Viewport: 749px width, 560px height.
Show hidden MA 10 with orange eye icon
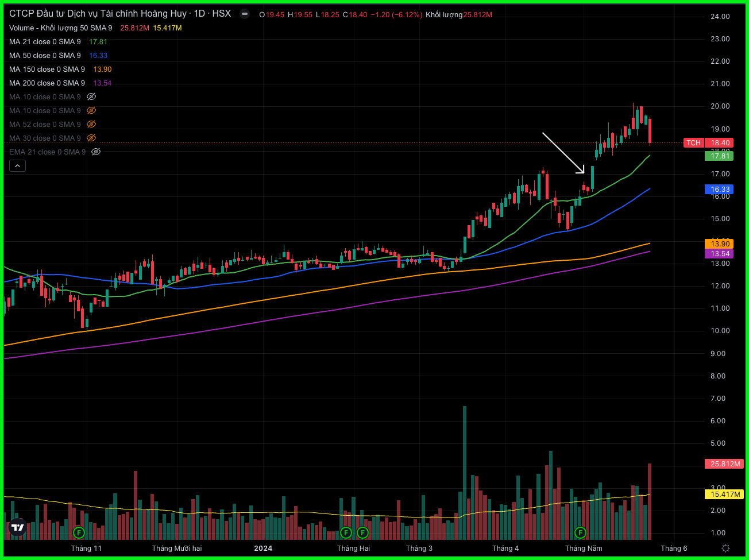point(91,110)
